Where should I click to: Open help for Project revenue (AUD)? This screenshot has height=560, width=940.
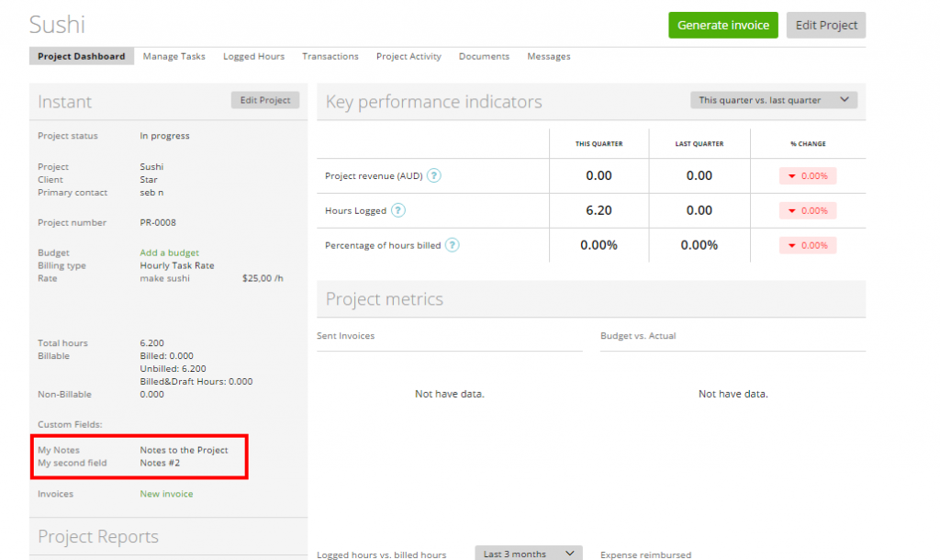(x=433, y=176)
